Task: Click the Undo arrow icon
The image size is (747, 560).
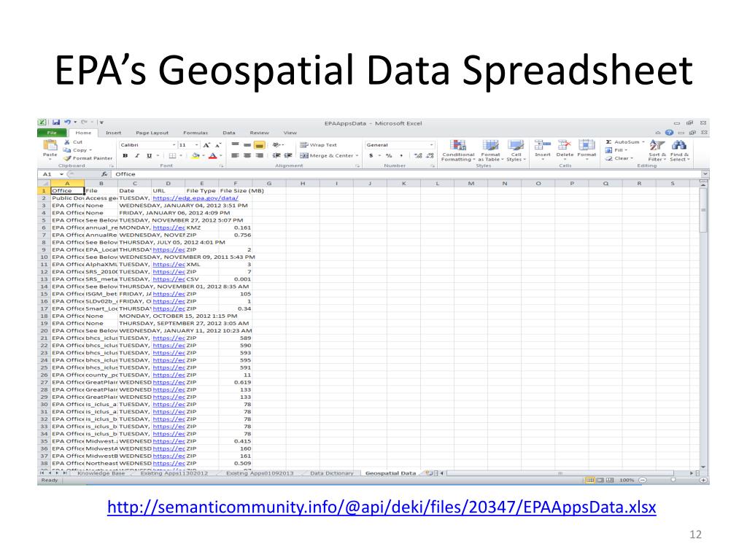Action: tap(67, 122)
